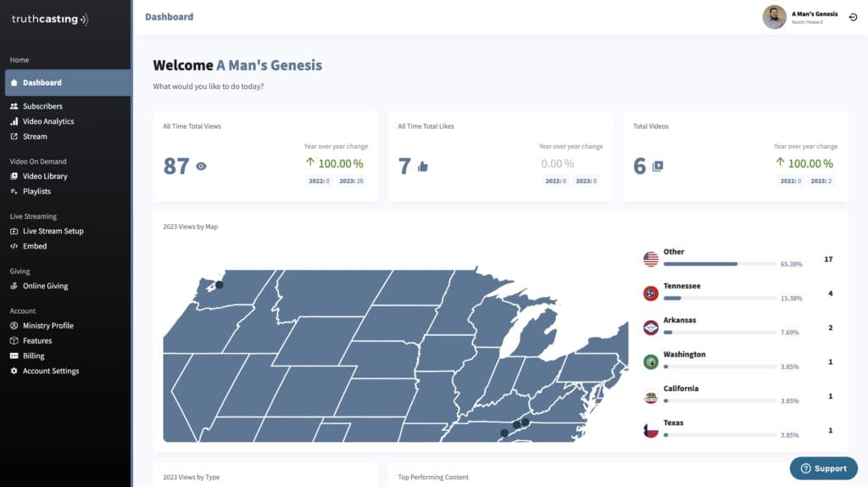Image resolution: width=868 pixels, height=487 pixels.
Task: Open the Billing section
Action: pos(33,355)
